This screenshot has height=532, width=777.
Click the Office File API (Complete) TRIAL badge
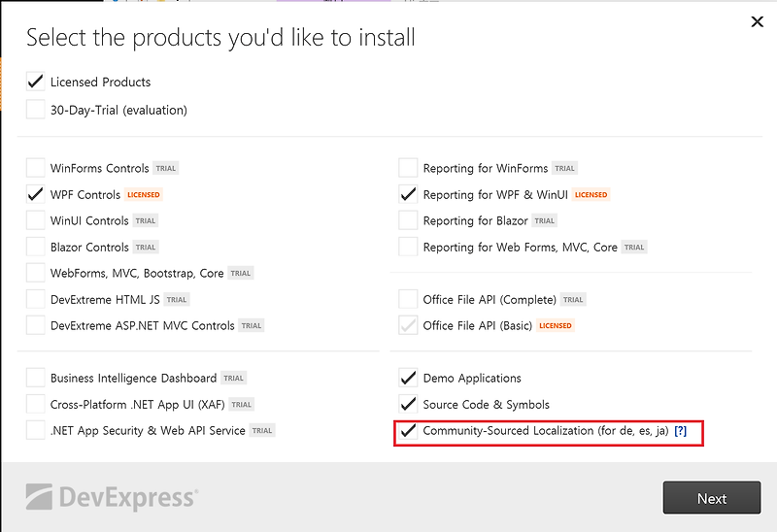coord(573,300)
